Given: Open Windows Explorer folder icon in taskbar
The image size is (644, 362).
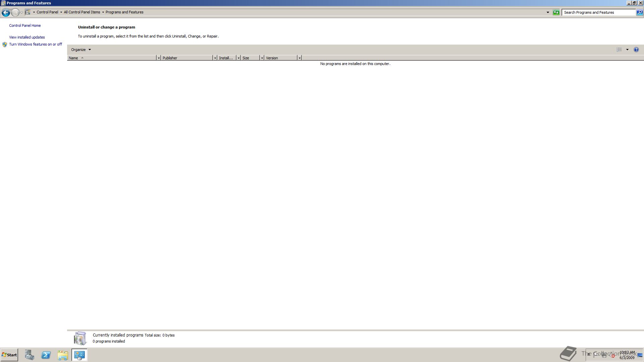Looking at the screenshot, I should (x=63, y=355).
